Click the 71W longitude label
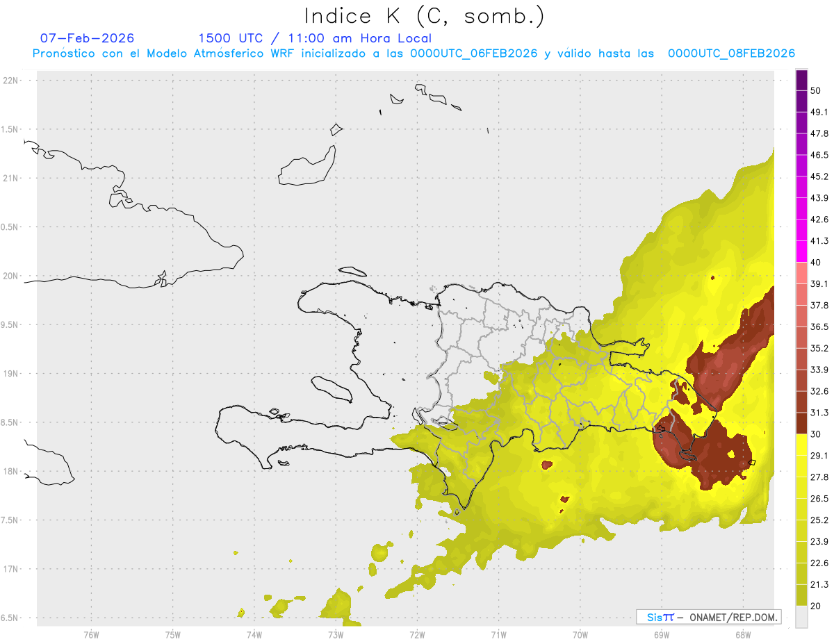834x644 pixels. pyautogui.click(x=498, y=634)
